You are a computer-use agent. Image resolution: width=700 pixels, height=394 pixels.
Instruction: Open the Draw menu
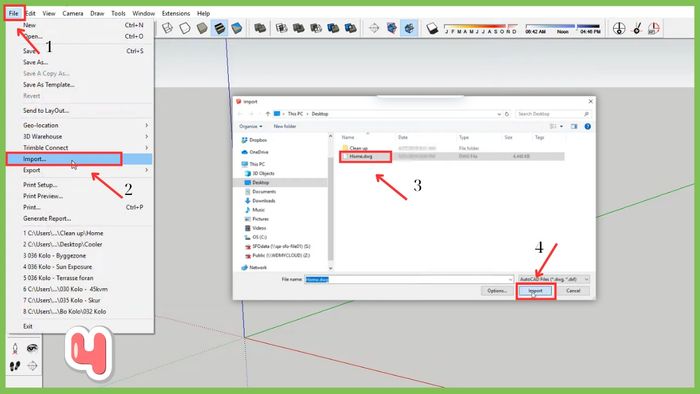pyautogui.click(x=97, y=13)
